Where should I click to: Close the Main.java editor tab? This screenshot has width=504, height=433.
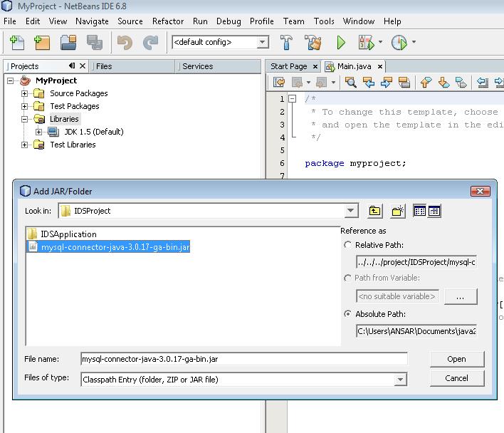coord(380,66)
